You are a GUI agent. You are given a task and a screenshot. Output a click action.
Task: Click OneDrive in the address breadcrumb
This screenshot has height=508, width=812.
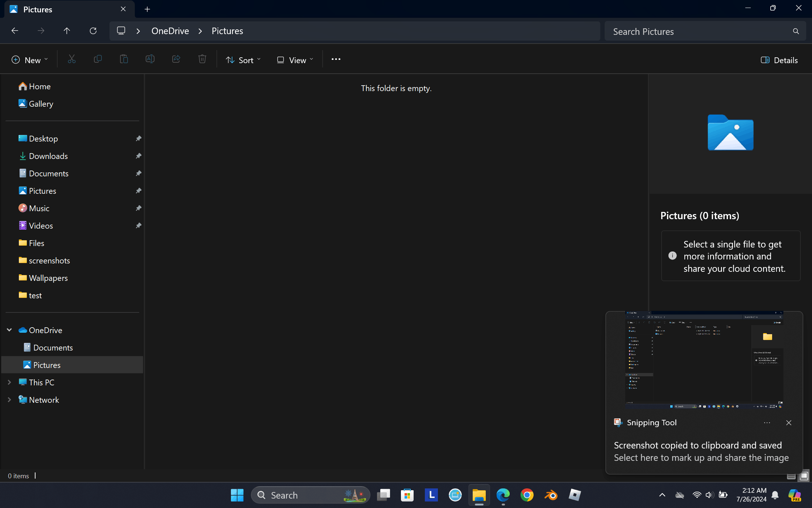(170, 31)
